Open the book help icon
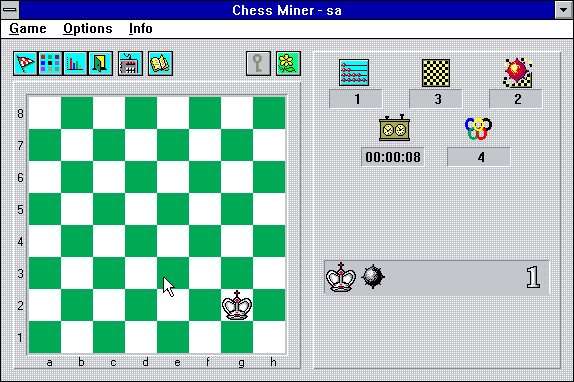 160,64
